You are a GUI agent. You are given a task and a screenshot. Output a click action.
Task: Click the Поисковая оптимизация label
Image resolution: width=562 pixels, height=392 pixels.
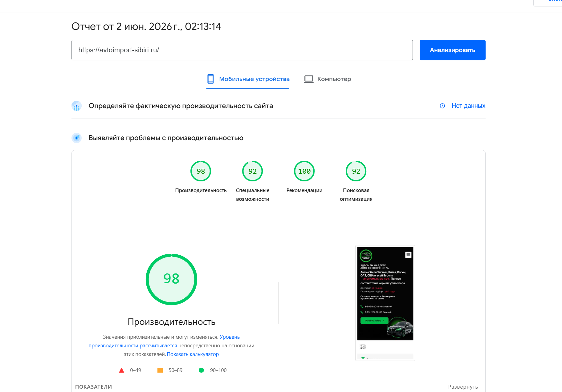pos(356,195)
